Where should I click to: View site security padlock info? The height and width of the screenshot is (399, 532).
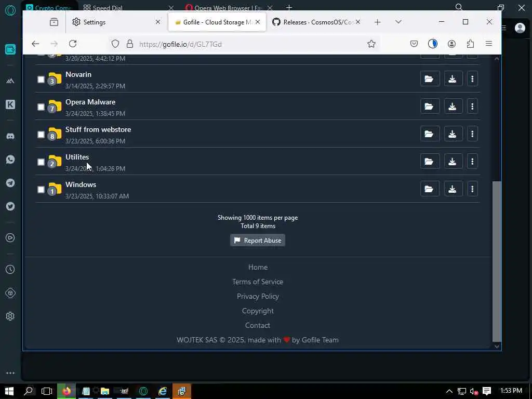[129, 44]
